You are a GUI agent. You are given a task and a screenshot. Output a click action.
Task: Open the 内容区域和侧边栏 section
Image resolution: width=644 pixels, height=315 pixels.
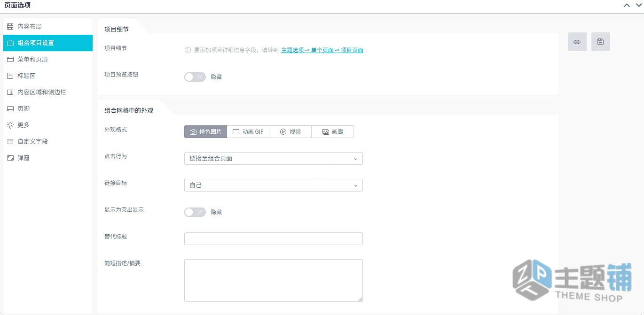click(48, 92)
